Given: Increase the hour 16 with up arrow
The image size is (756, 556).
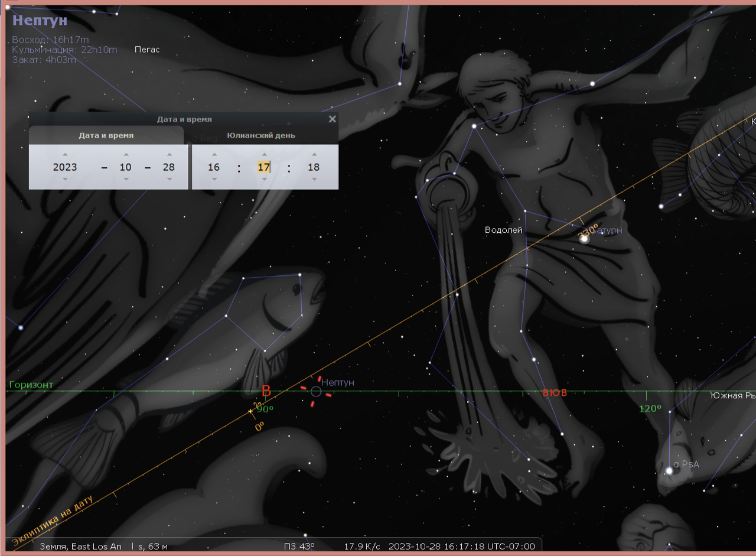Looking at the screenshot, I should point(214,155).
